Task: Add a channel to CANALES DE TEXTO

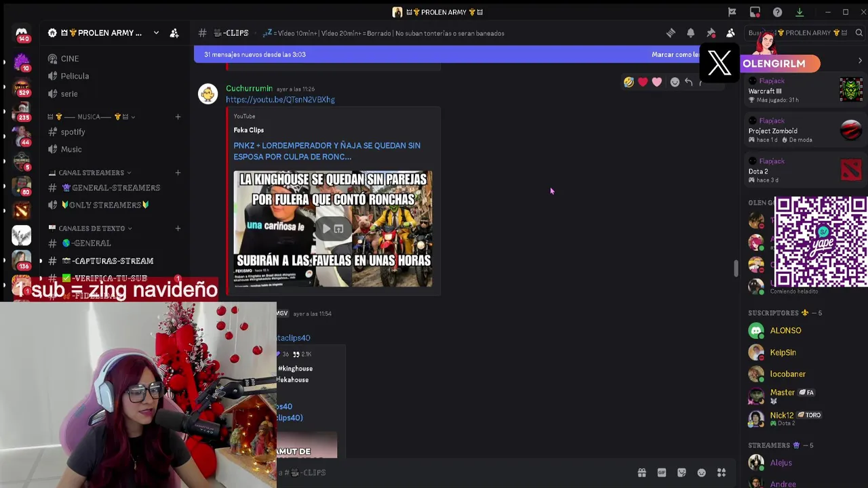Action: click(178, 228)
